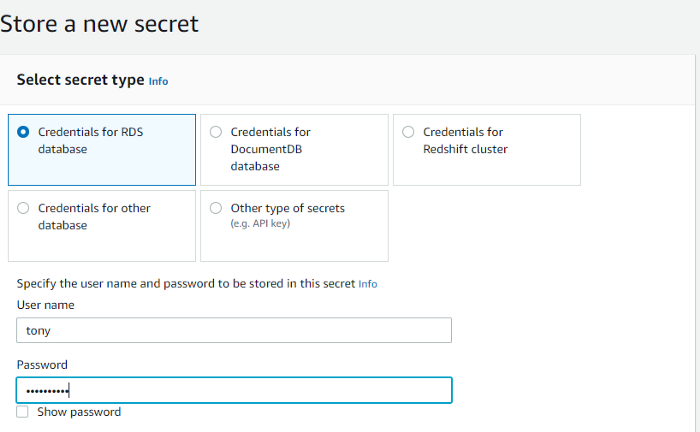This screenshot has width=700, height=432.
Task: Focus the Password input field
Action: pyautogui.click(x=234, y=390)
